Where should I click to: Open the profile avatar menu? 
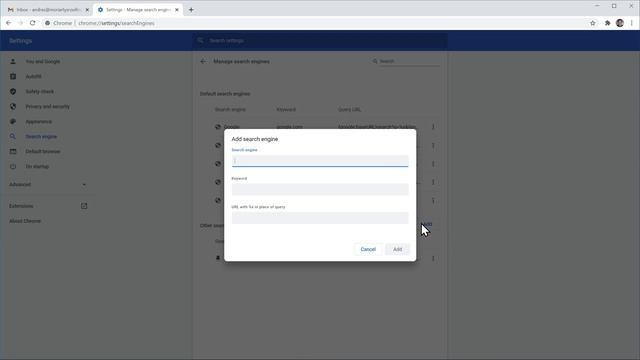[620, 23]
